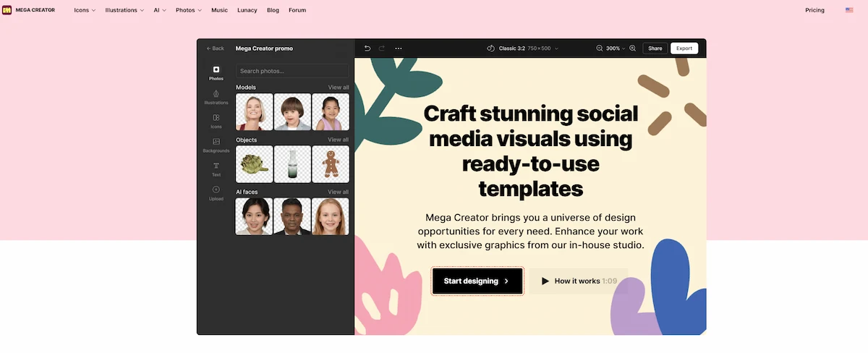868x353 pixels.
Task: Open the Classic 3:2 canvas size dropdown
Action: [x=528, y=48]
